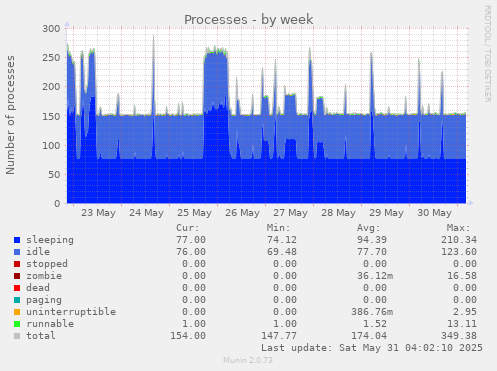Click idle average value 77.70
The height and width of the screenshot is (371, 497).
point(372,252)
